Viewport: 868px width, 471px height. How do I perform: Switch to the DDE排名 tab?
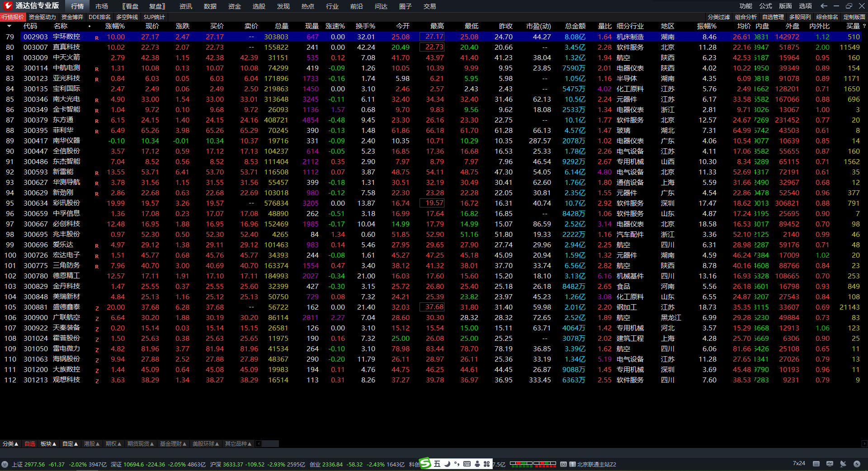[x=100, y=17]
